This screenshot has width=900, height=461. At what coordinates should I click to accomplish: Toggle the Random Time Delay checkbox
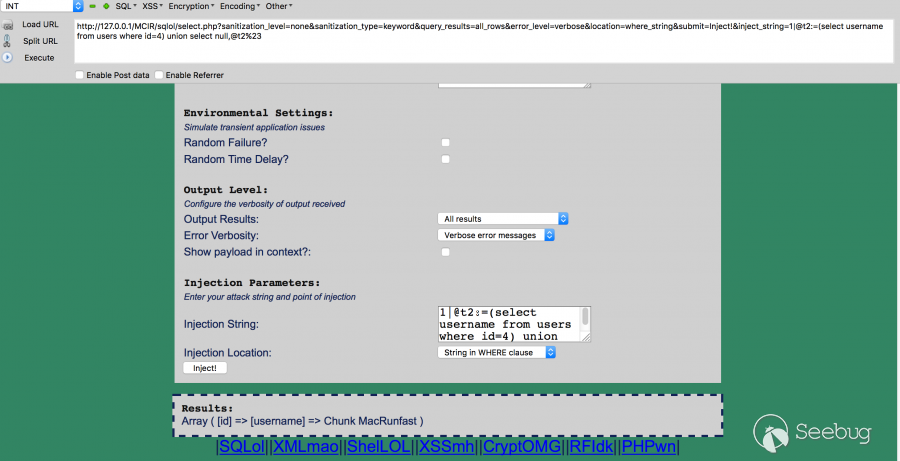pos(445,159)
